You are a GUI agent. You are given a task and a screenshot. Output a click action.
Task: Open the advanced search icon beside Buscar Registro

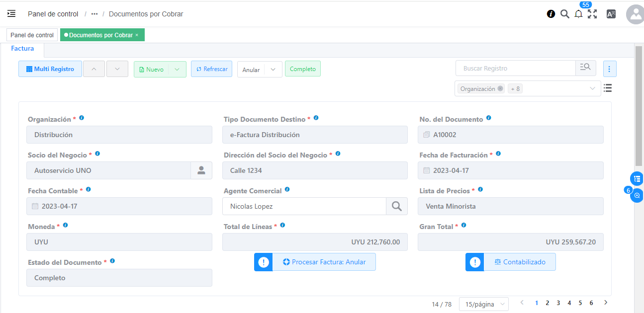click(585, 68)
